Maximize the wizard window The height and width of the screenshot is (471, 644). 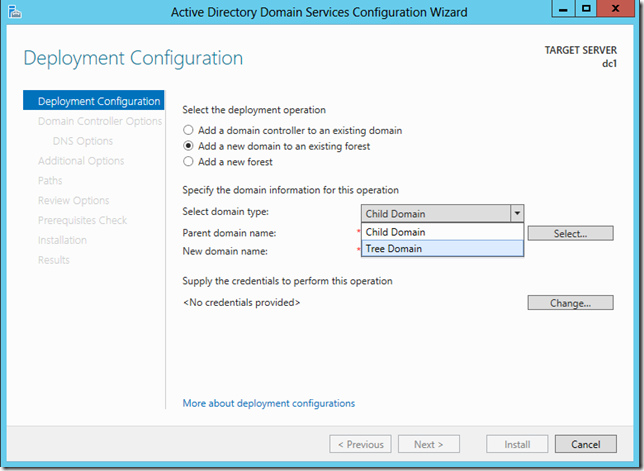[x=586, y=9]
